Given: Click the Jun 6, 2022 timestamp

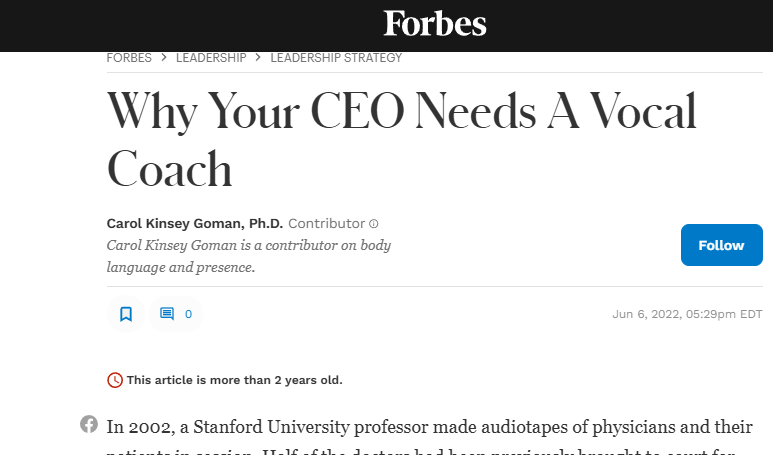Looking at the screenshot, I should point(686,314).
